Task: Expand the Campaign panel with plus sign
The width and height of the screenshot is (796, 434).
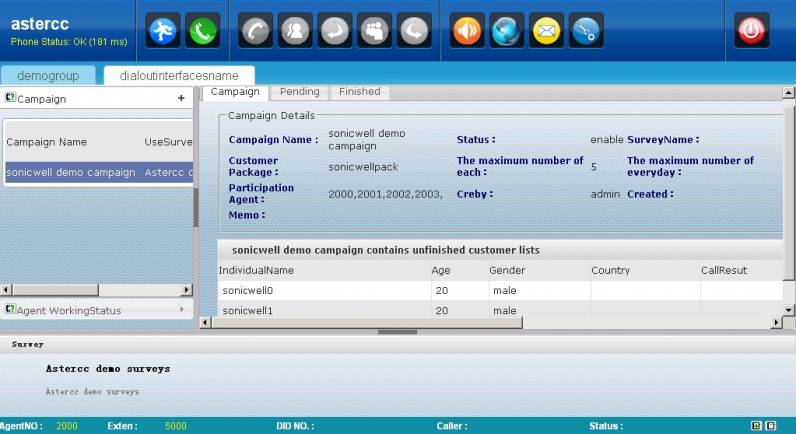Action: coord(181,98)
